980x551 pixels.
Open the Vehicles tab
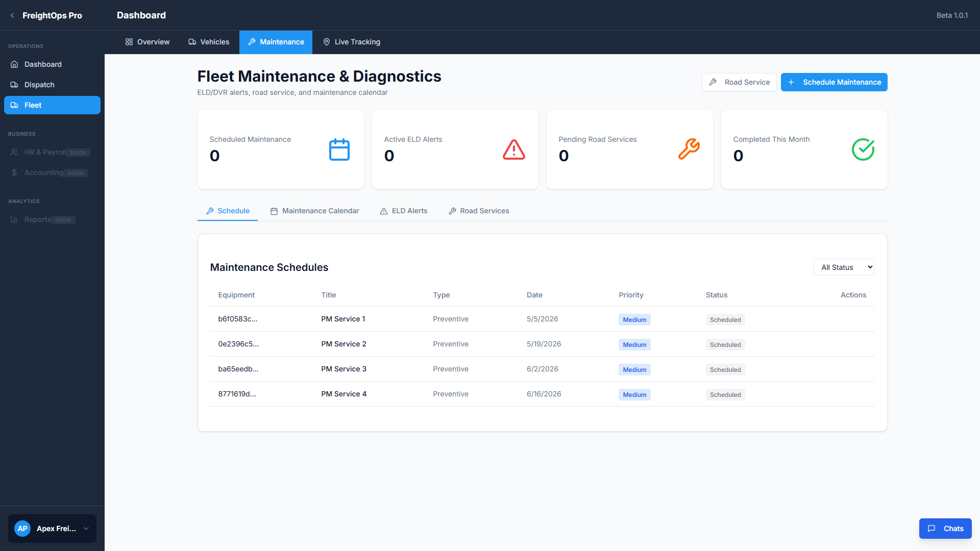pos(209,42)
